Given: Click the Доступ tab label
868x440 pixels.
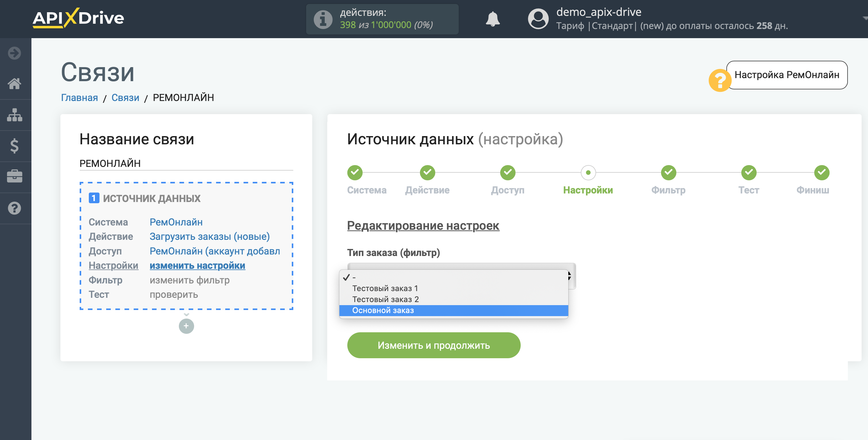Looking at the screenshot, I should [508, 190].
